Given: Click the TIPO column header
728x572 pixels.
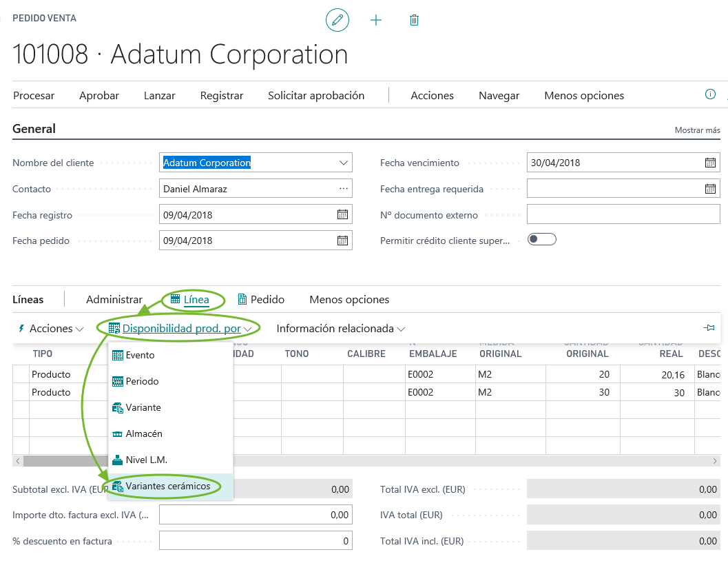Looking at the screenshot, I should coord(42,354).
